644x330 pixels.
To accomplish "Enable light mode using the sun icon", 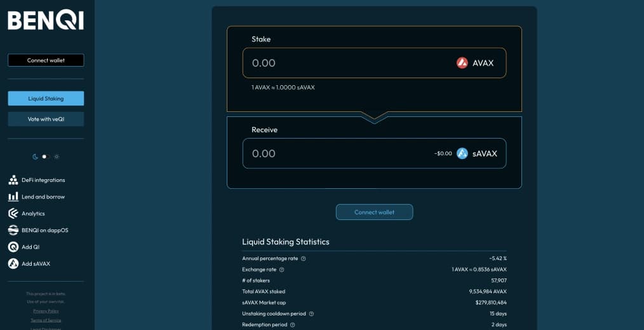I will click(57, 156).
